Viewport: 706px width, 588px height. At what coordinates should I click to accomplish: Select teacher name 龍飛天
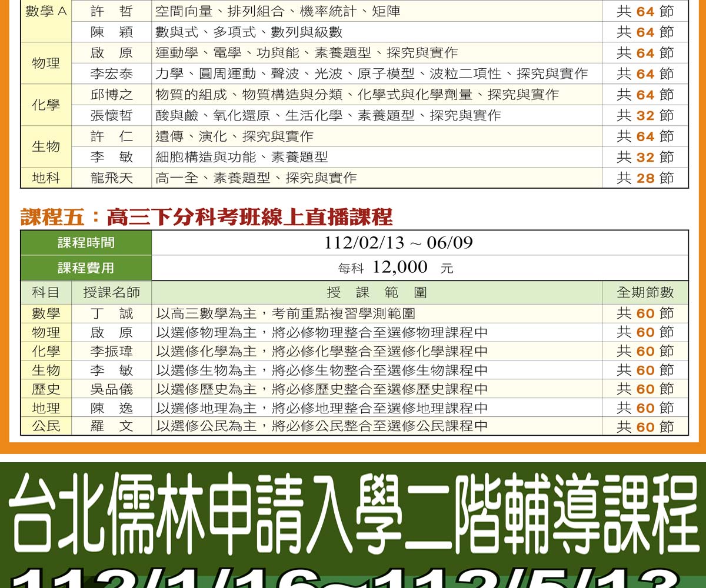[112, 178]
